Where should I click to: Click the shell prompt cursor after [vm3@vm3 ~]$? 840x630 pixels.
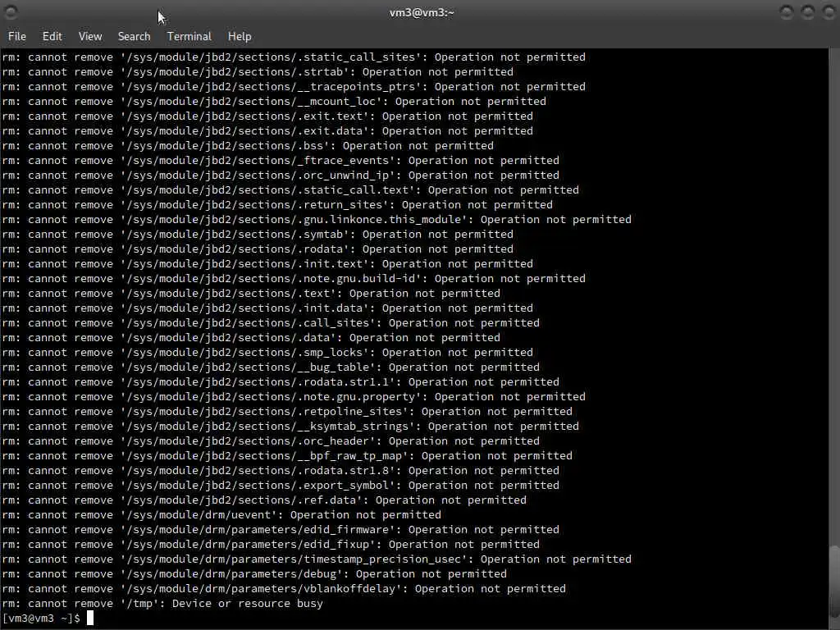click(x=90, y=618)
